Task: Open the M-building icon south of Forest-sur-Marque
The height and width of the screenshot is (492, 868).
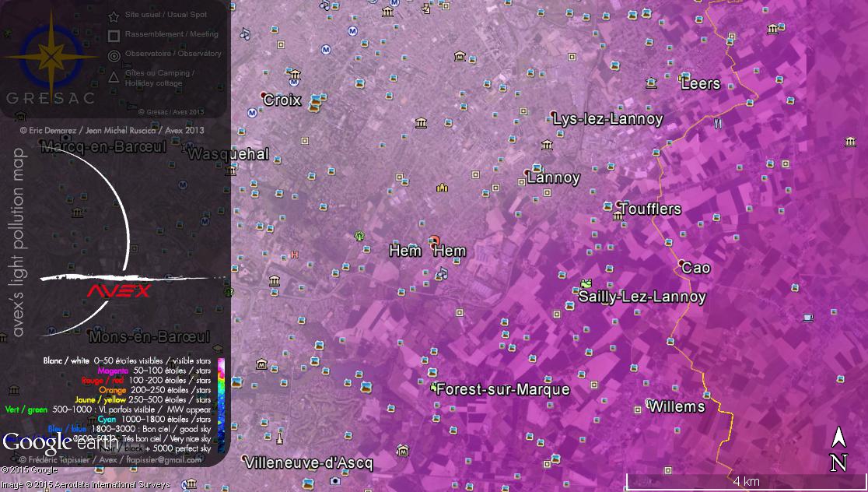Action: click(403, 450)
